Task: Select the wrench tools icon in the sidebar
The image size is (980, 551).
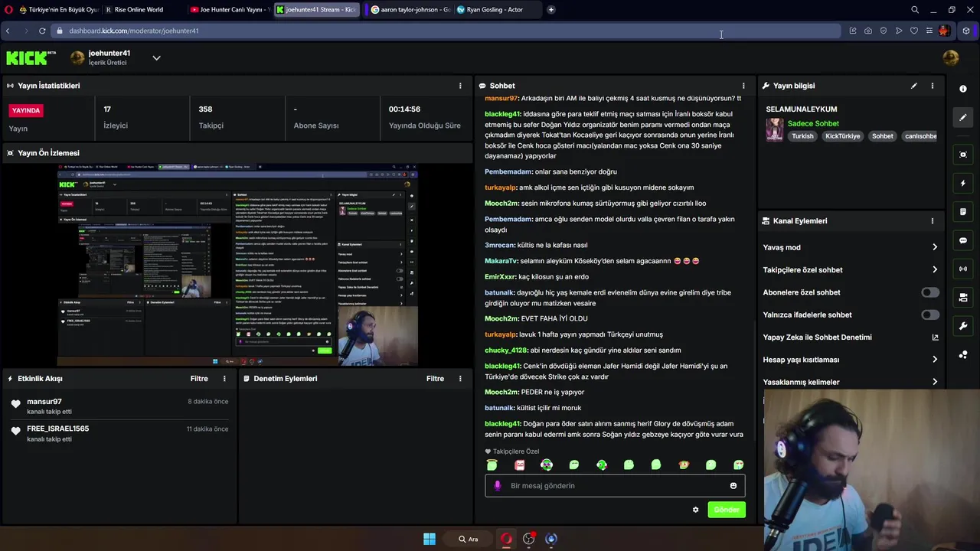Action: [963, 326]
